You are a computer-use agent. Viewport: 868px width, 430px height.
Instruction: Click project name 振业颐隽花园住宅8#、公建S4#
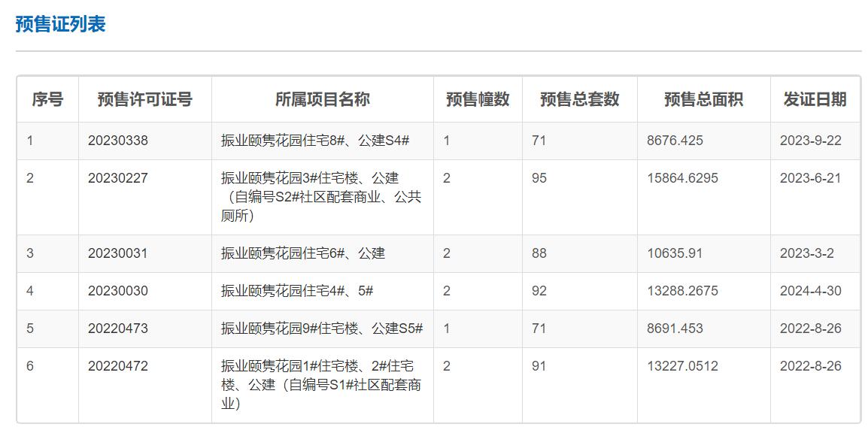pyautogui.click(x=315, y=141)
